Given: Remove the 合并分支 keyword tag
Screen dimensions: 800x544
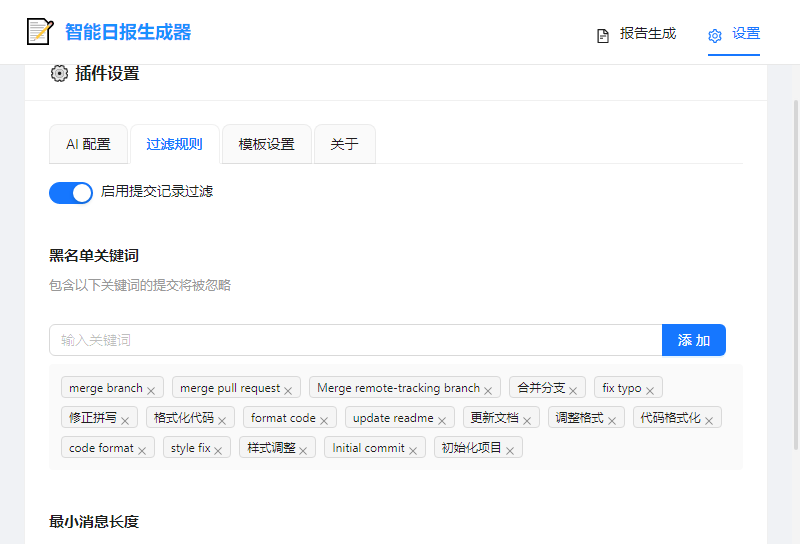Looking at the screenshot, I should coord(573,390).
